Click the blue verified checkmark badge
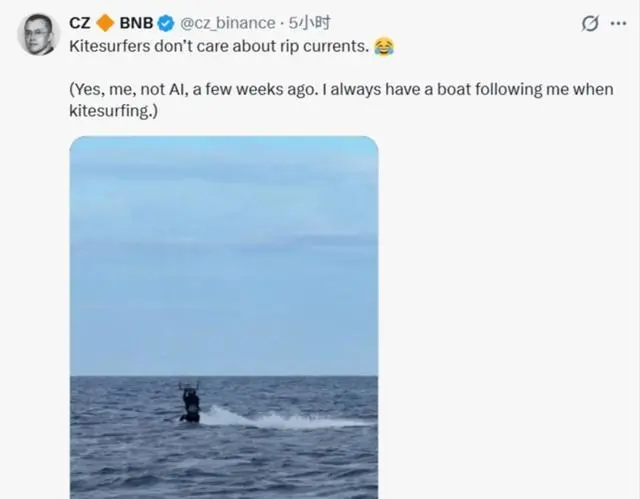The height and width of the screenshot is (499, 640). tap(166, 23)
